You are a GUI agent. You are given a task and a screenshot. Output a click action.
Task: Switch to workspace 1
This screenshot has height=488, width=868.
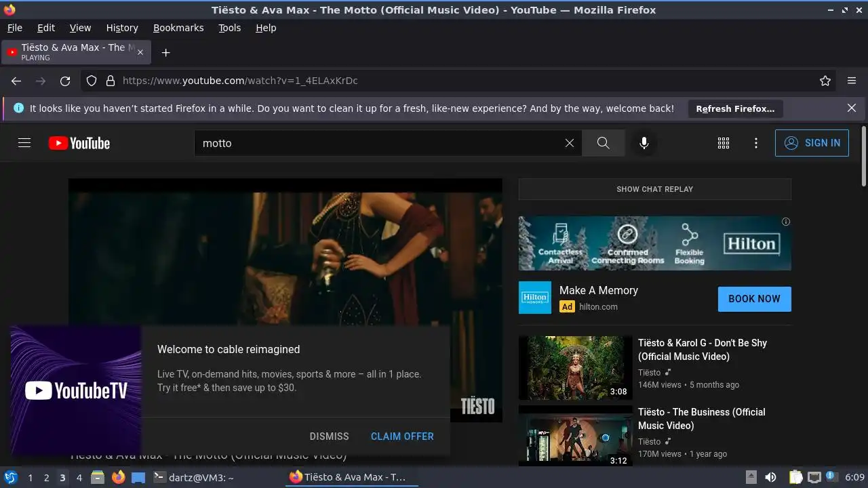pyautogui.click(x=30, y=478)
